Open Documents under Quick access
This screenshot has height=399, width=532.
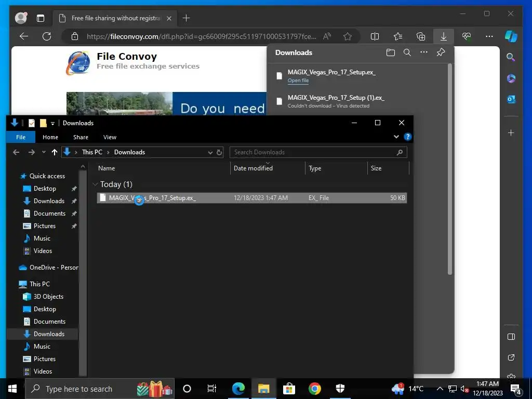coord(49,214)
